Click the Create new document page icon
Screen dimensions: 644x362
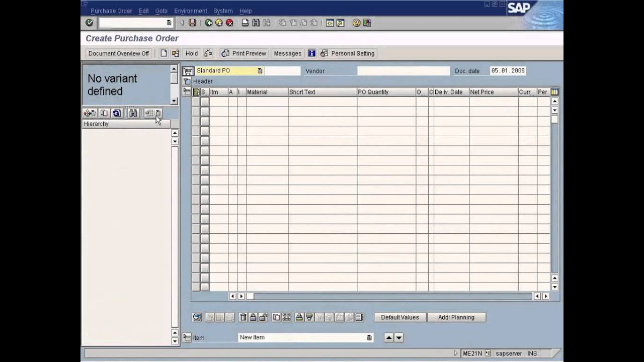[164, 53]
